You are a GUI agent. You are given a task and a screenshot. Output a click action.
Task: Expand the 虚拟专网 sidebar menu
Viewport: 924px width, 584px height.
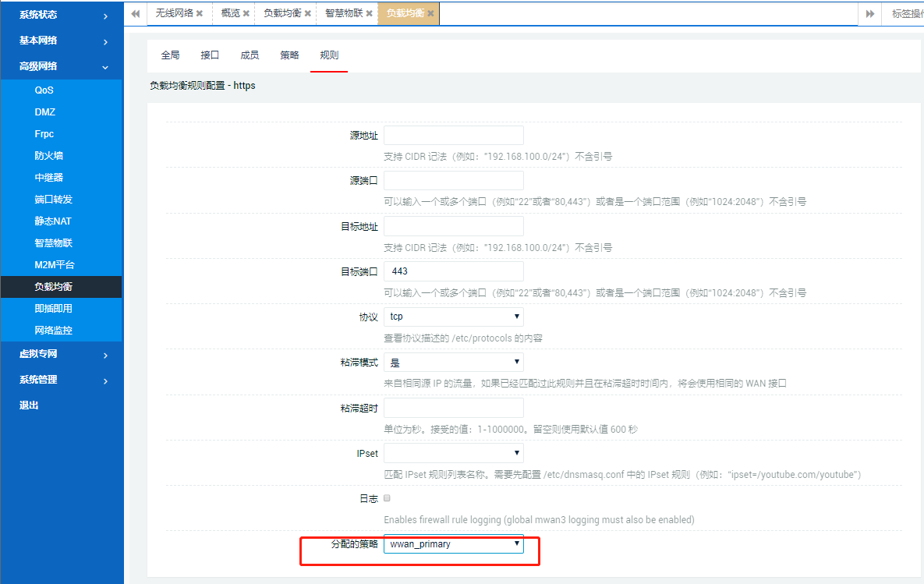coord(61,354)
